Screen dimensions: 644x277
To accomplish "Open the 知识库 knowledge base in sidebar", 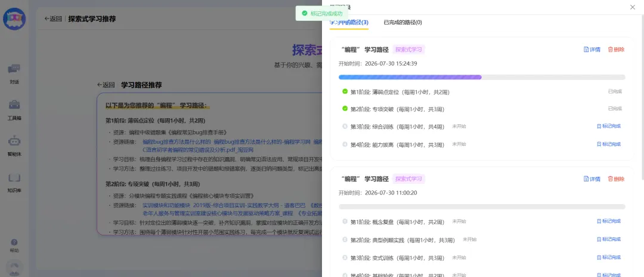I will pos(14,183).
